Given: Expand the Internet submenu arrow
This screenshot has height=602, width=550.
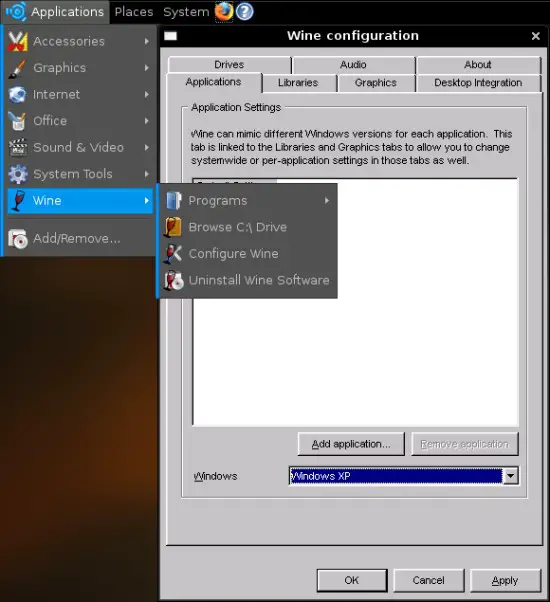Looking at the screenshot, I should (x=147, y=94).
